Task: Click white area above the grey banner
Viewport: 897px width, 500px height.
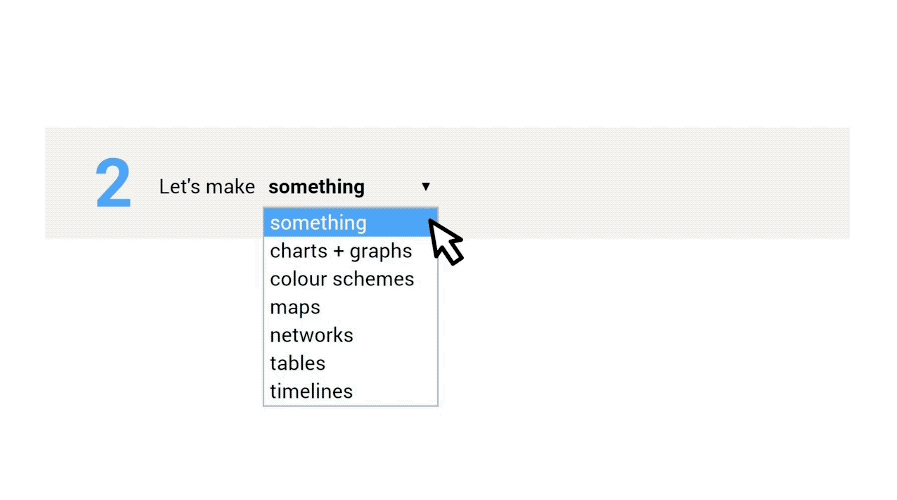Action: pyautogui.click(x=448, y=63)
